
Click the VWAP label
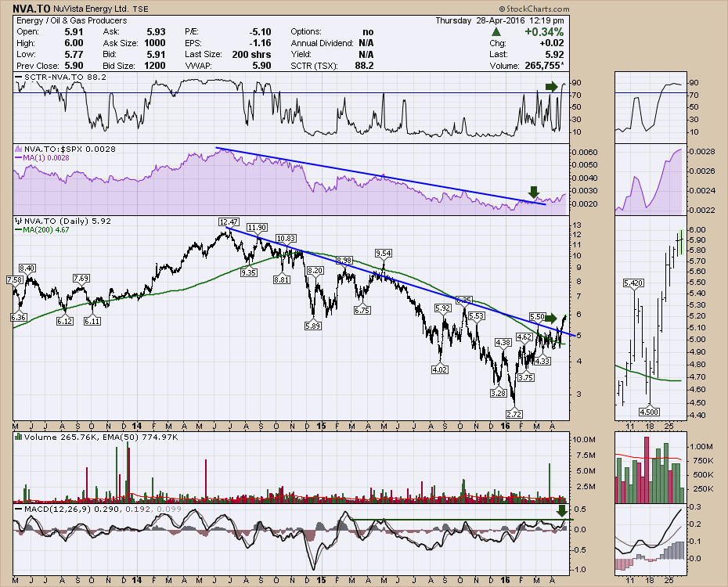(x=198, y=66)
